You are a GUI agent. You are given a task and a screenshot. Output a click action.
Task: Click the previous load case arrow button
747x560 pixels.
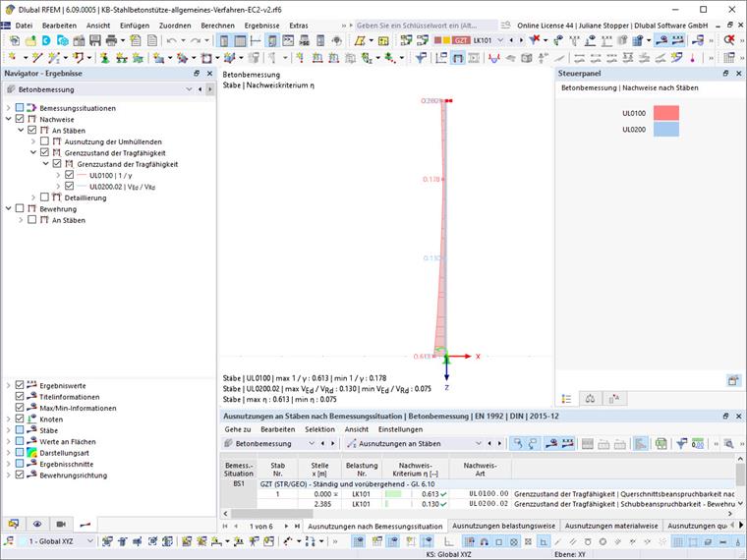pyautogui.click(x=511, y=40)
